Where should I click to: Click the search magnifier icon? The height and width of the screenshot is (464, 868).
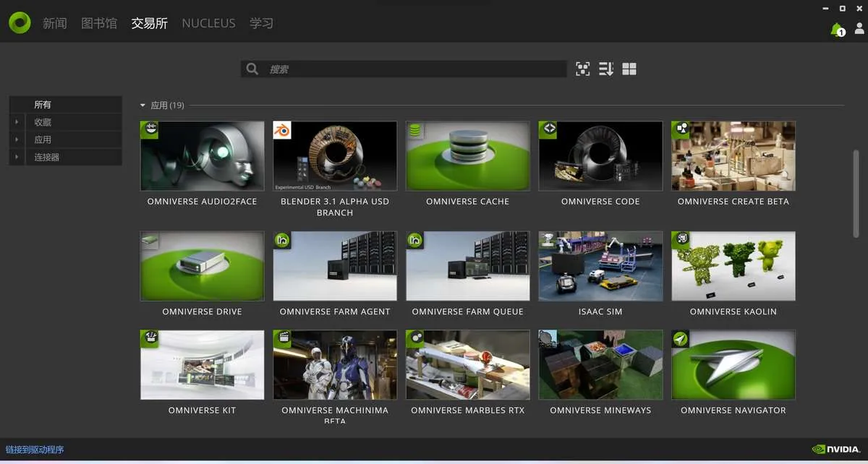pos(252,69)
